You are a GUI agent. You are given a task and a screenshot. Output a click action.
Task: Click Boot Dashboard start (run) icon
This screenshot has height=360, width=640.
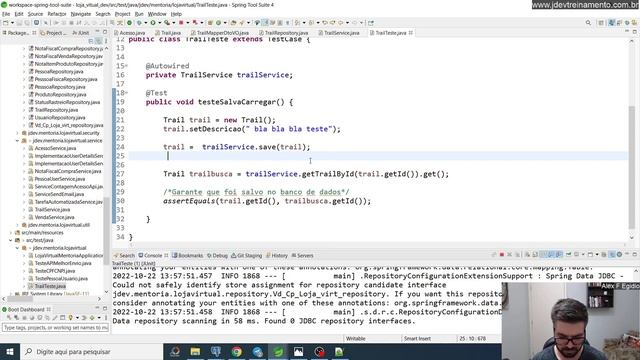point(9,318)
